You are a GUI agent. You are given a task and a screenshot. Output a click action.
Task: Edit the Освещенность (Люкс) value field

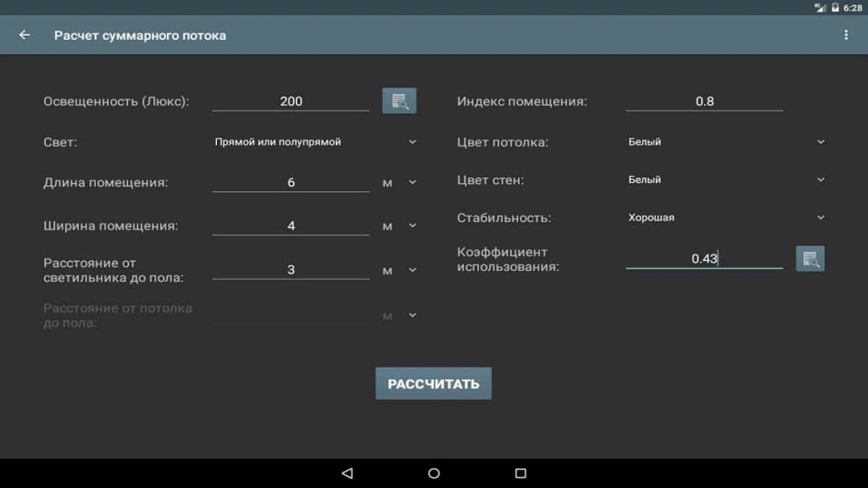[291, 102]
